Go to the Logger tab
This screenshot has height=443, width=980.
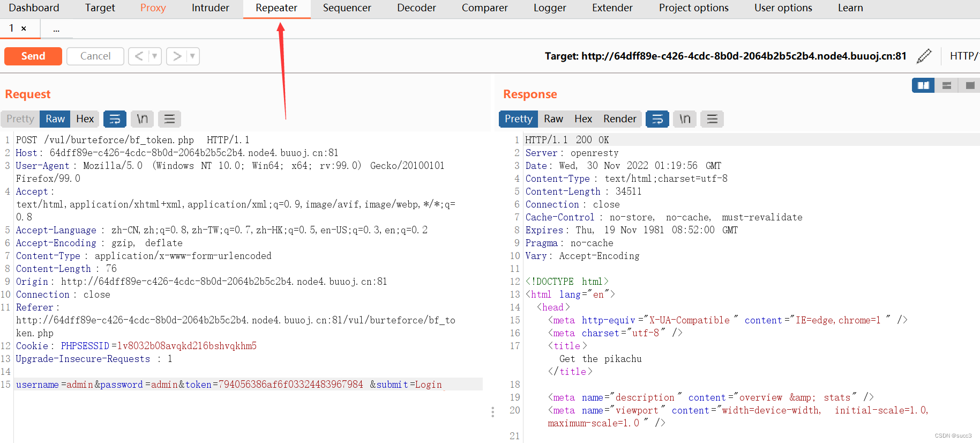[x=550, y=8]
